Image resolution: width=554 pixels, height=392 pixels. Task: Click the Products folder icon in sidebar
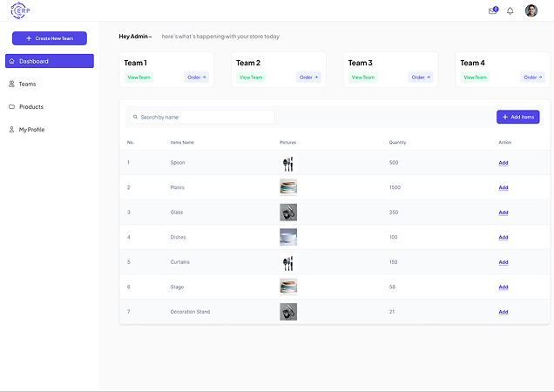click(x=12, y=107)
